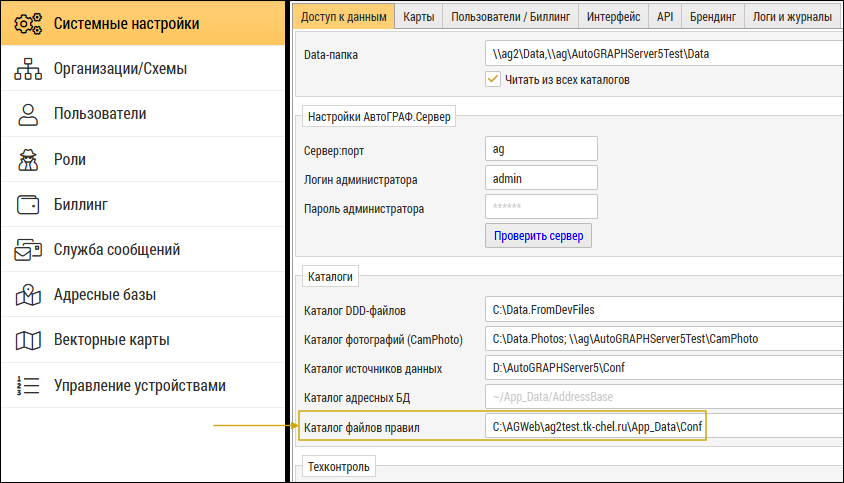Switch to the 'Карты' tab

pos(418,17)
